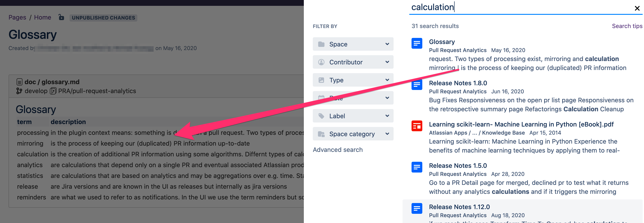Click the Glossary result page icon

point(416,44)
